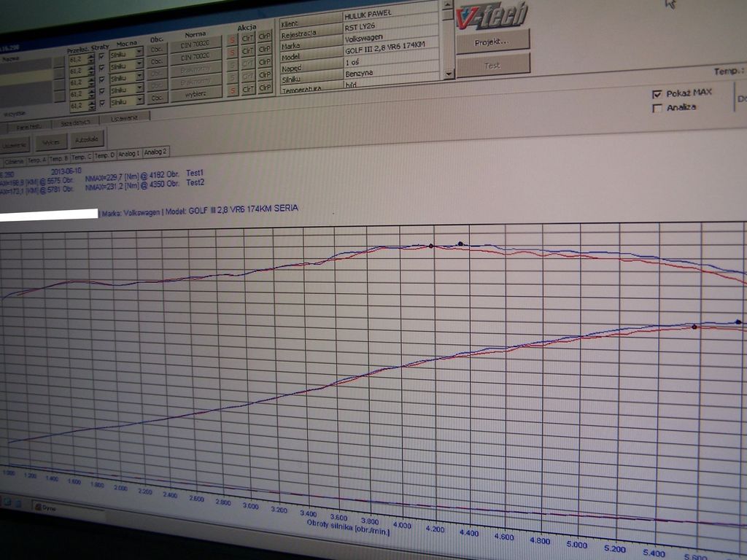The image size is (747, 560).
Task: Click the V-tech logo
Action: pos(492,15)
